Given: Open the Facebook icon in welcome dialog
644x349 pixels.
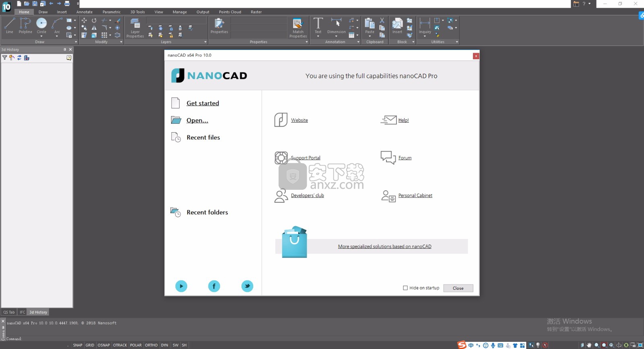Looking at the screenshot, I should point(214,286).
